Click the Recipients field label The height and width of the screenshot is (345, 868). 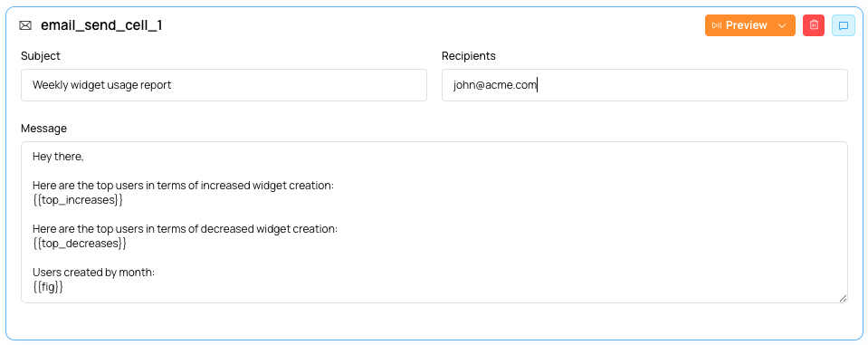pos(468,56)
